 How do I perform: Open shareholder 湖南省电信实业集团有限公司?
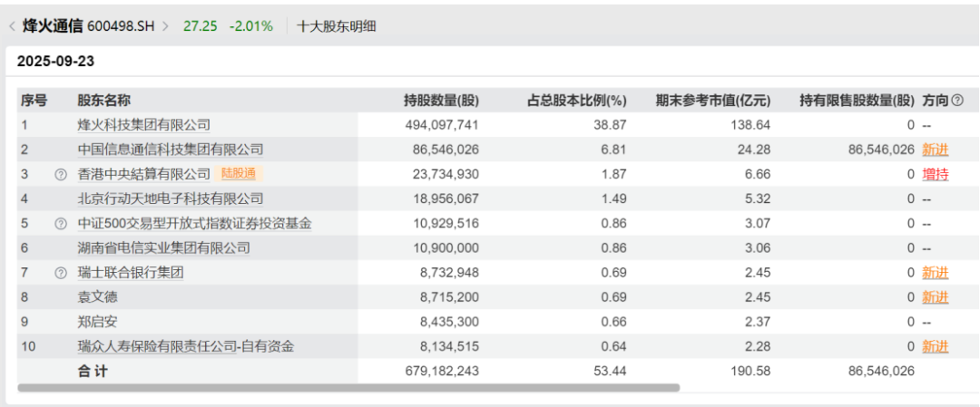click(163, 248)
